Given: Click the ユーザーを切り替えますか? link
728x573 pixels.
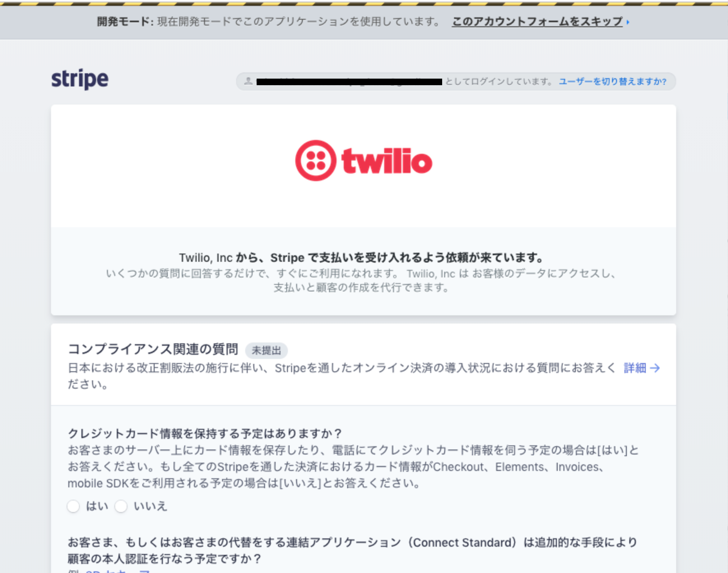Looking at the screenshot, I should tap(612, 82).
